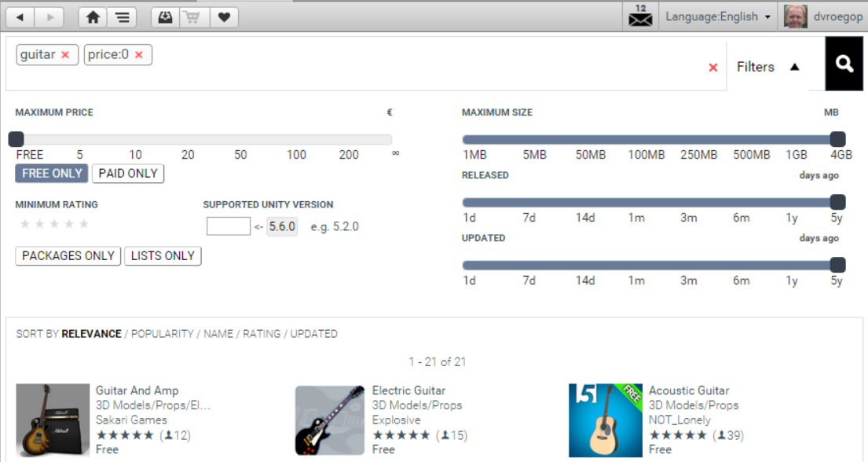868x462 pixels.
Task: Set minimum rating to two stars
Action: coord(39,224)
